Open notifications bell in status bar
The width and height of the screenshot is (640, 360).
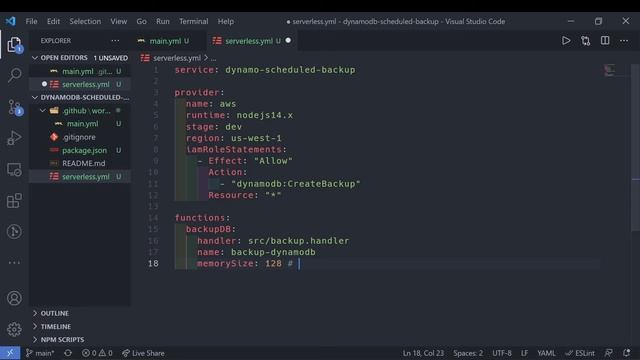click(627, 353)
